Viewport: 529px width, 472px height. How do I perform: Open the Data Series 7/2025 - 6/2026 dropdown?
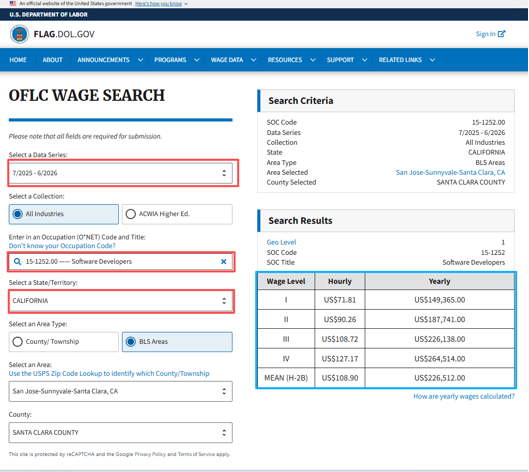(x=120, y=173)
